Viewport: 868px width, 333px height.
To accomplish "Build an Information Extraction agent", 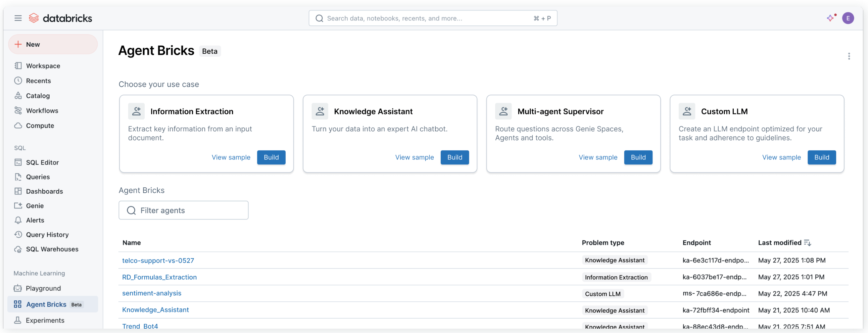I will coord(271,157).
